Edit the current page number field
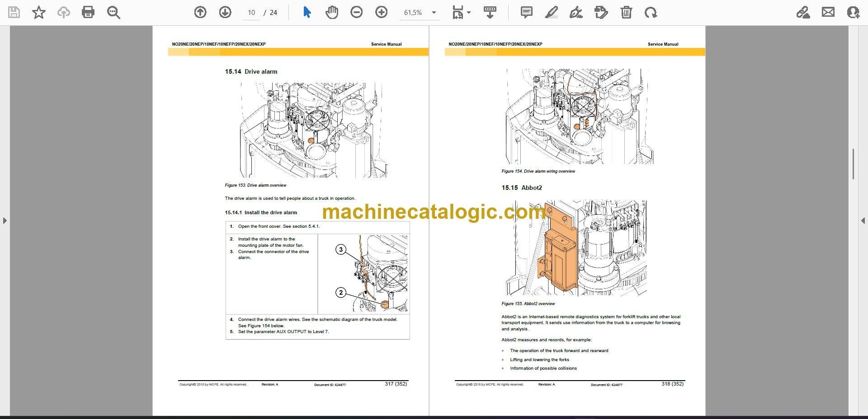The image size is (868, 419). pos(251,13)
